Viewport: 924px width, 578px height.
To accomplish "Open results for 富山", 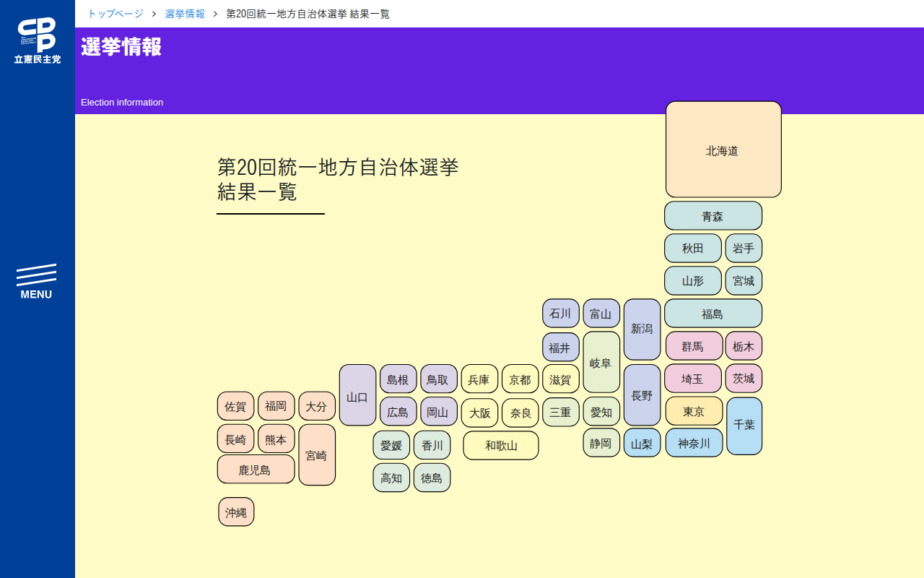I will click(x=601, y=314).
